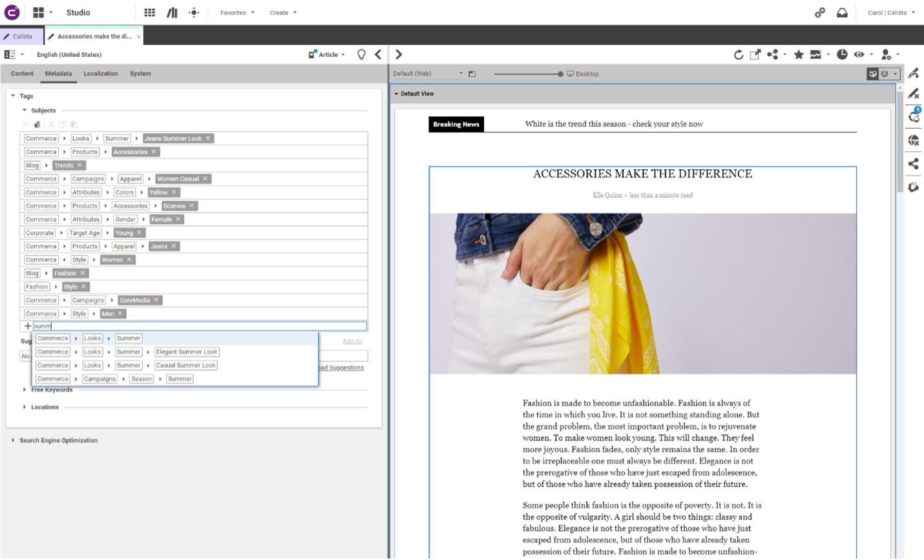Click the cloud copy icon in right sidebar
This screenshot has height=560, width=924.
tap(914, 187)
